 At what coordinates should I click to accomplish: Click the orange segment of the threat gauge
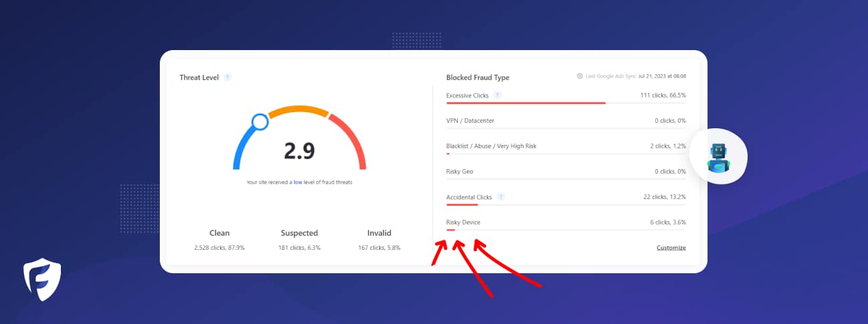[x=298, y=110]
